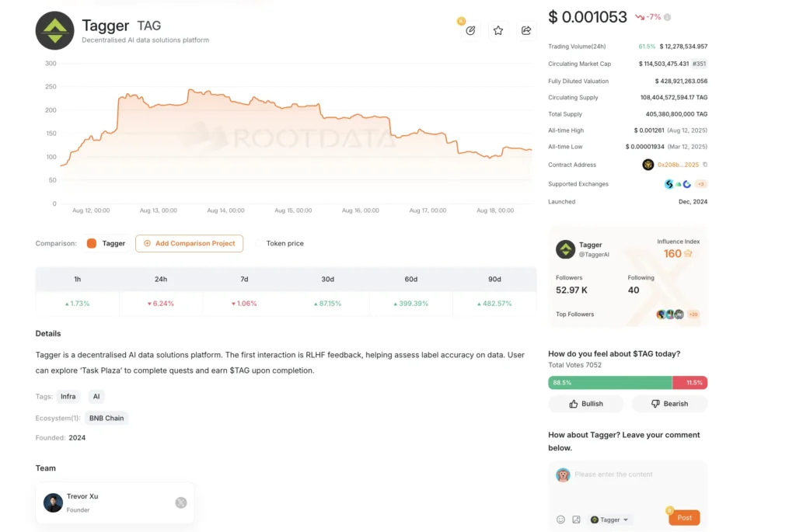Click the Total Votes 7052 text
This screenshot has height=532, width=796.
[x=574, y=365]
